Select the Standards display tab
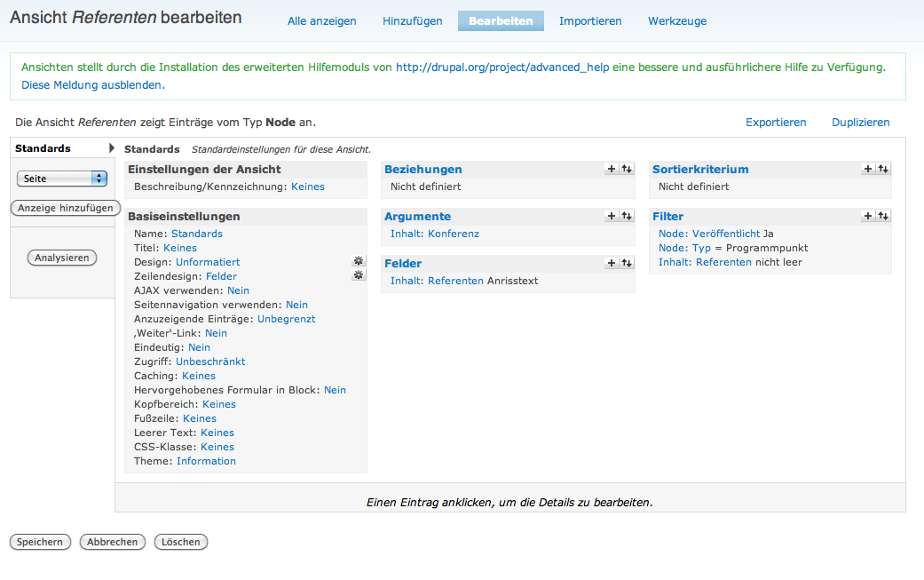924x580 pixels. point(43,148)
